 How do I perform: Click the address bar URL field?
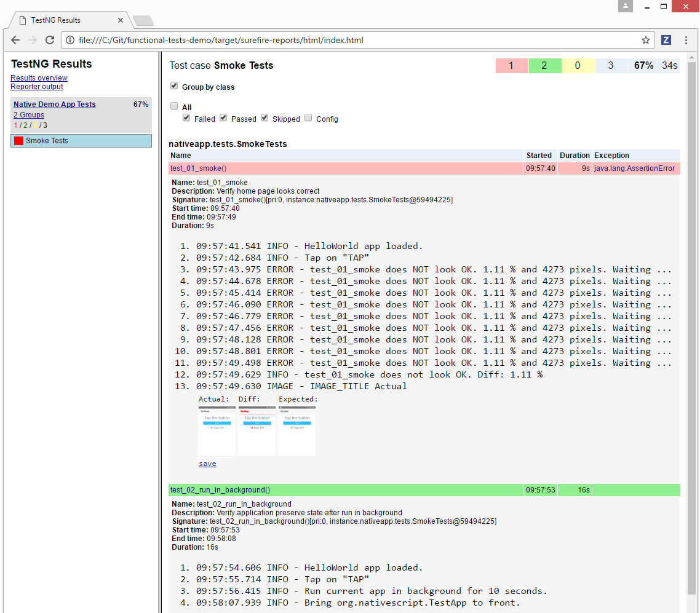tap(357, 40)
